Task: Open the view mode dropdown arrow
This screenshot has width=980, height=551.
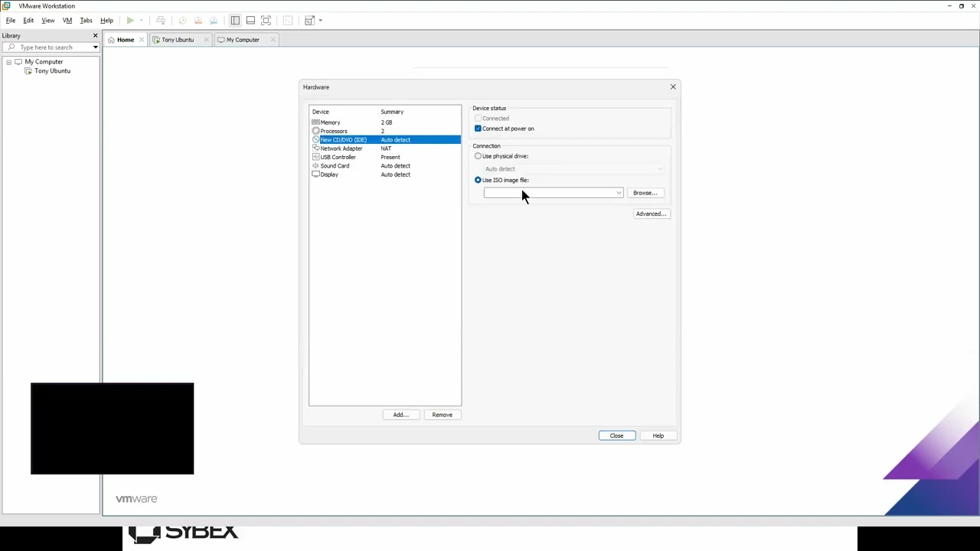Action: (320, 21)
